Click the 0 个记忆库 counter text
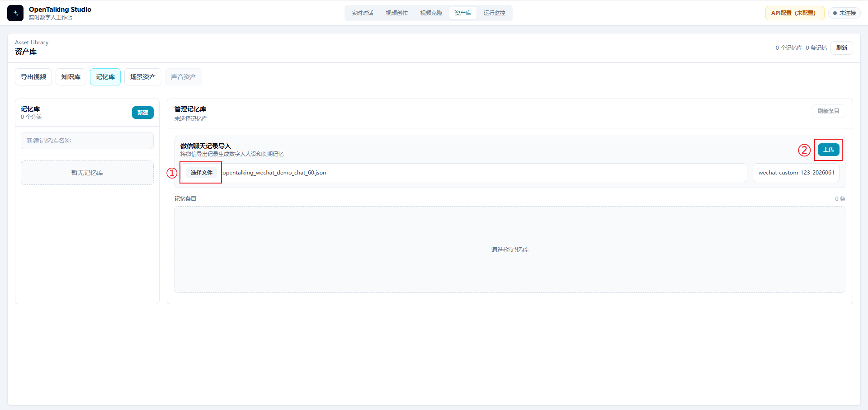Image resolution: width=868 pixels, height=410 pixels. [x=789, y=48]
